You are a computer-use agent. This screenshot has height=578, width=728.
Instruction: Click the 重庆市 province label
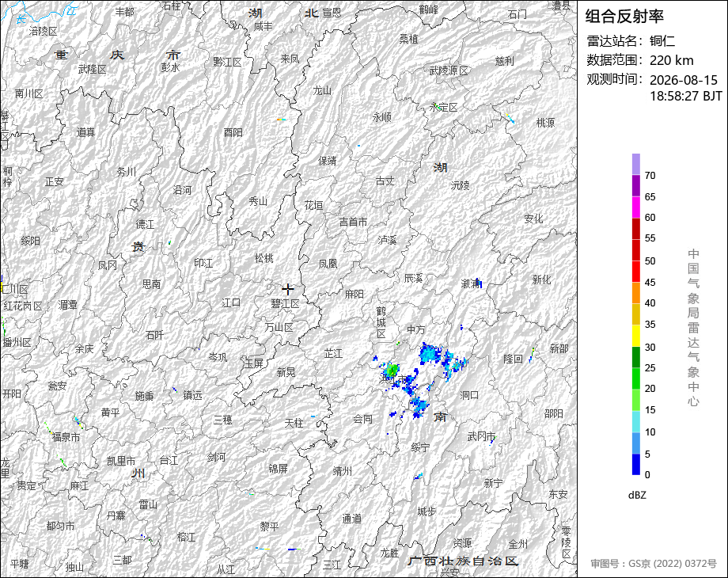point(117,55)
